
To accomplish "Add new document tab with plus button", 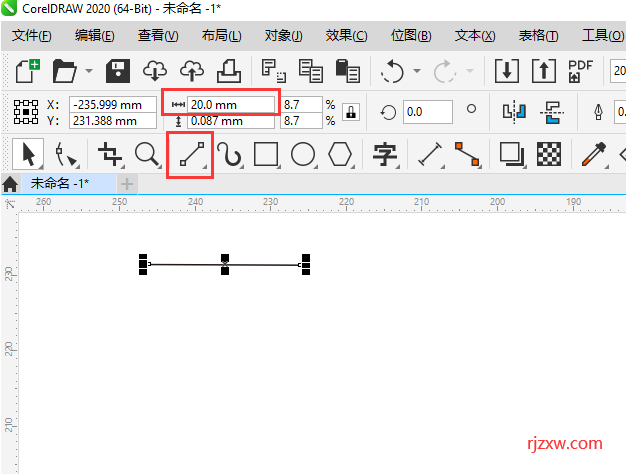I will coord(127,184).
